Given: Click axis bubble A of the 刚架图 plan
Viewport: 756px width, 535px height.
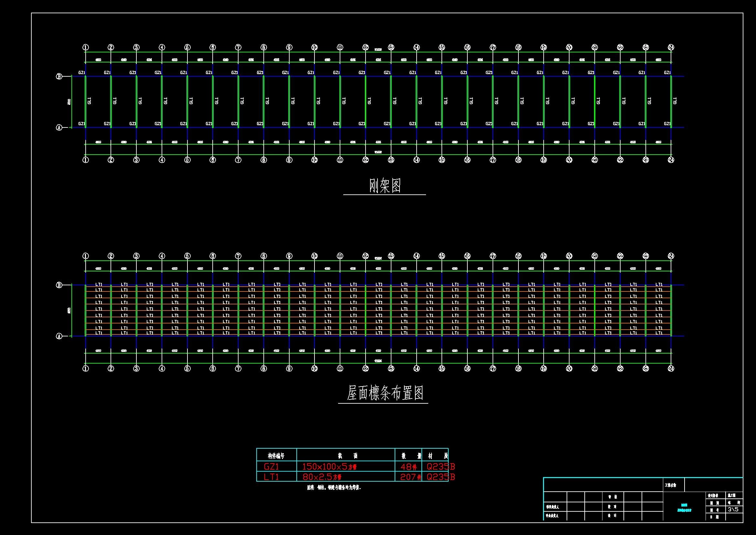Looking at the screenshot, I should (59, 127).
